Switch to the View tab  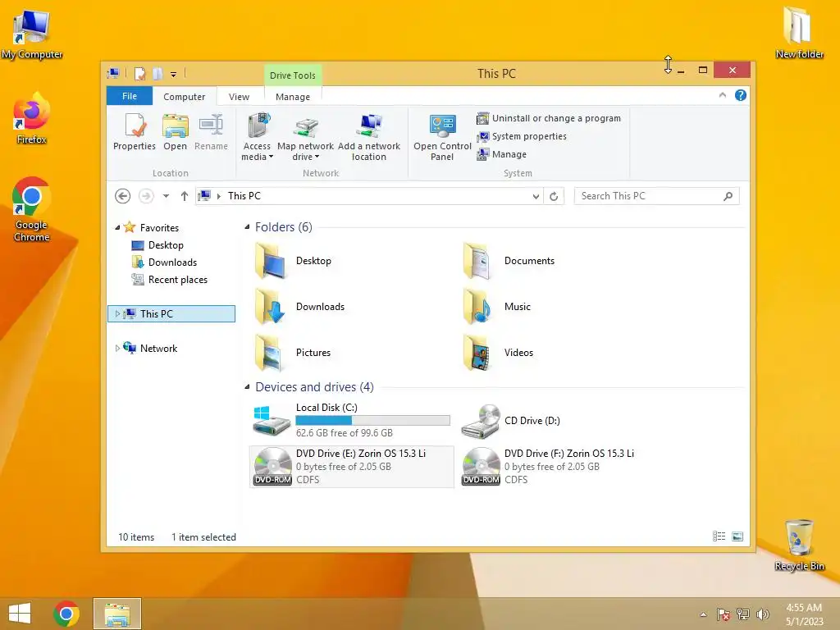click(239, 97)
